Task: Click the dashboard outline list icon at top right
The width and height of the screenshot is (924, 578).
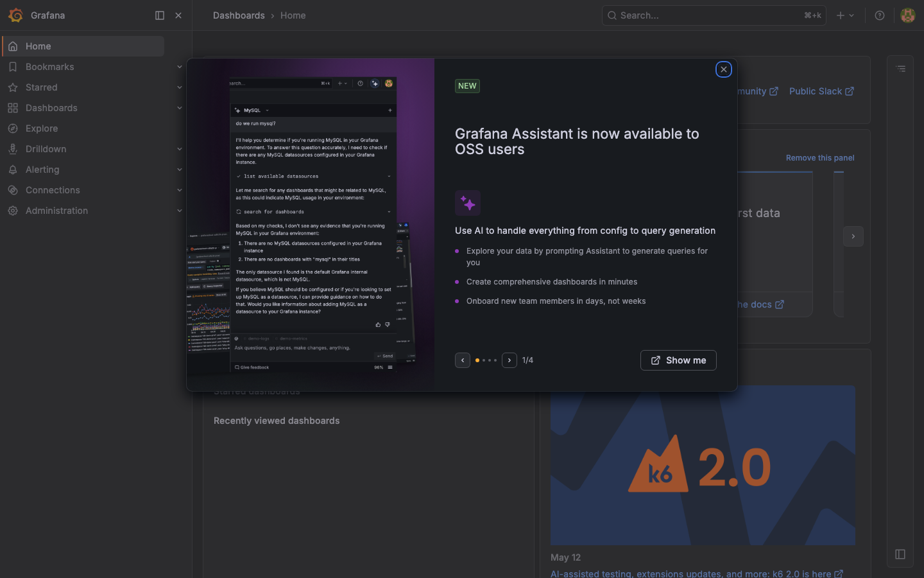Action: point(901,69)
